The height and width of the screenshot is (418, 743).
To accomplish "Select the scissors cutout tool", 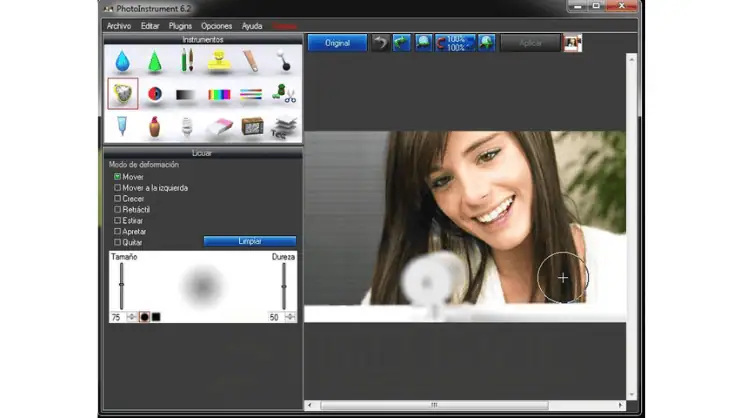I will (x=284, y=94).
